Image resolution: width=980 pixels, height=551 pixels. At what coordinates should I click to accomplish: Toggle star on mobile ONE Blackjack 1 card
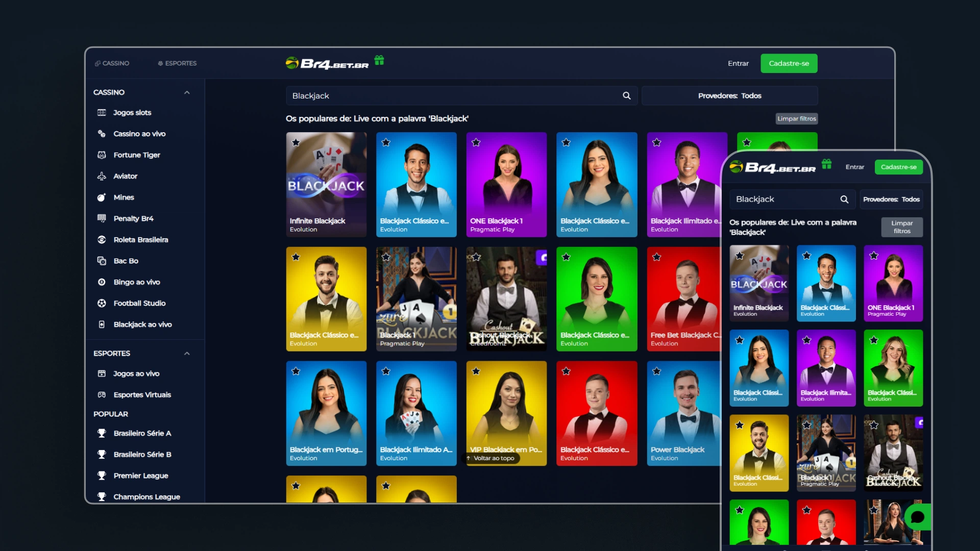[x=874, y=255]
